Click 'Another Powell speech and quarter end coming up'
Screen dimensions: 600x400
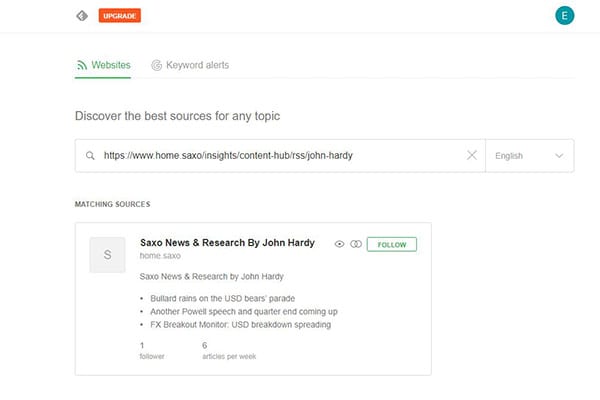(244, 312)
